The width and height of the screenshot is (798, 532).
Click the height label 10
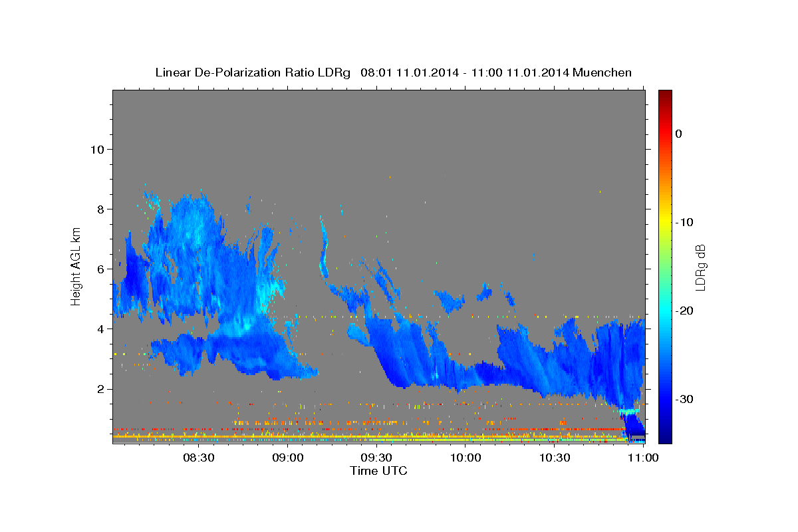pos(97,149)
